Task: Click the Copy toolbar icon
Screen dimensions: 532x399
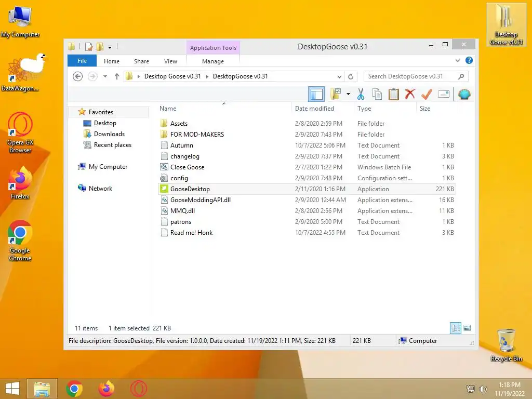Action: 377,94
